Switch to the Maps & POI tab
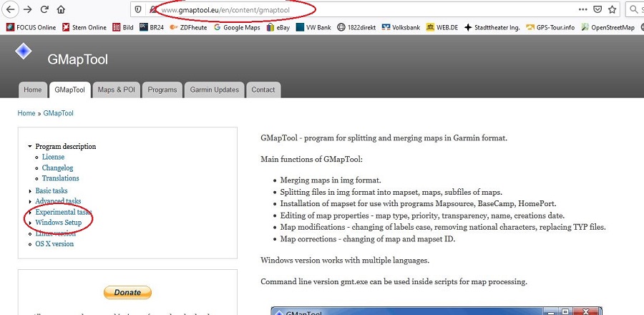644x315 pixels. tap(116, 89)
